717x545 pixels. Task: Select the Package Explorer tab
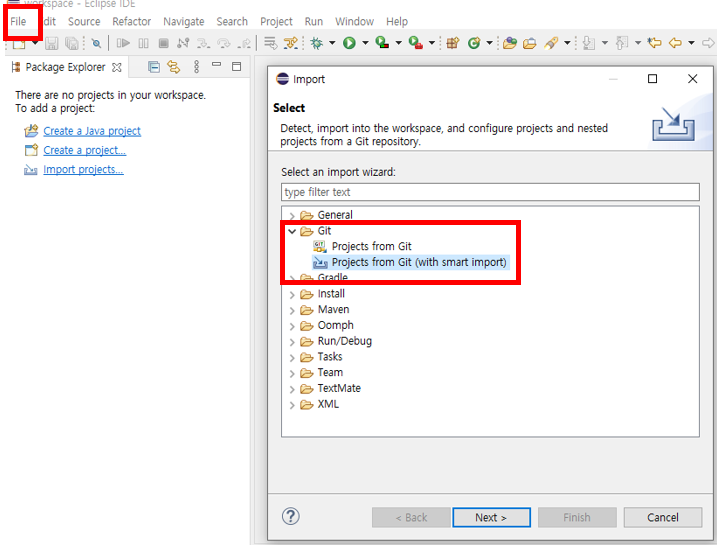(66, 67)
